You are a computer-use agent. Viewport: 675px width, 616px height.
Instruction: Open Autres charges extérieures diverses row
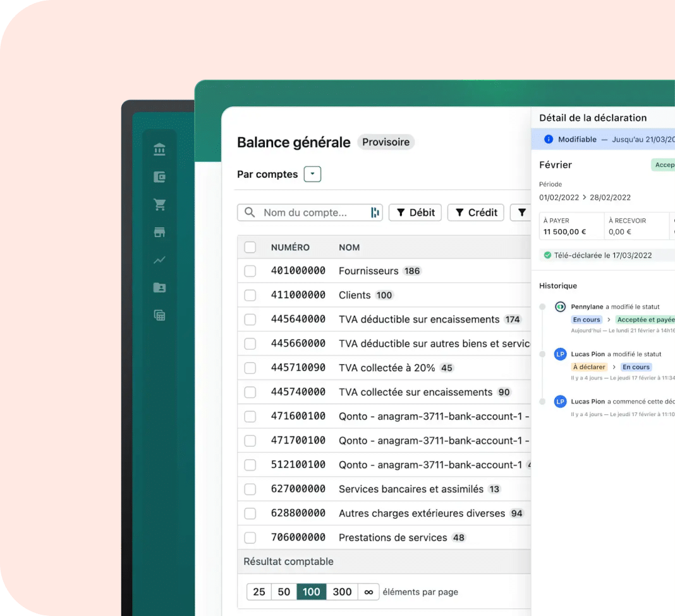tap(384, 513)
